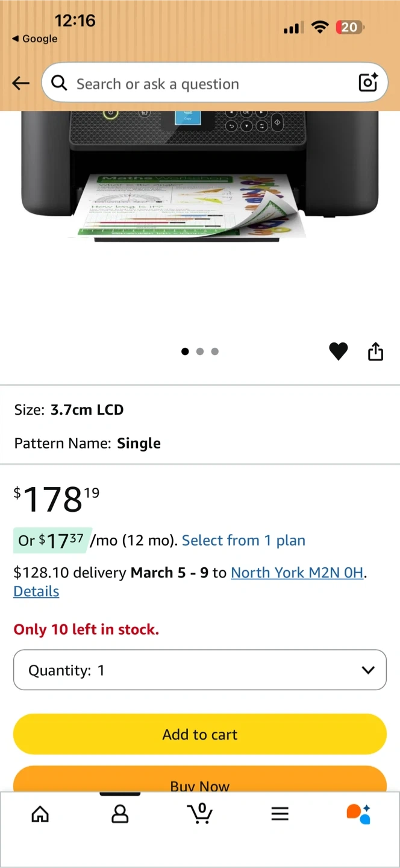This screenshot has width=400, height=868.
Task: Return to Google app via status bar
Action: tap(34, 39)
